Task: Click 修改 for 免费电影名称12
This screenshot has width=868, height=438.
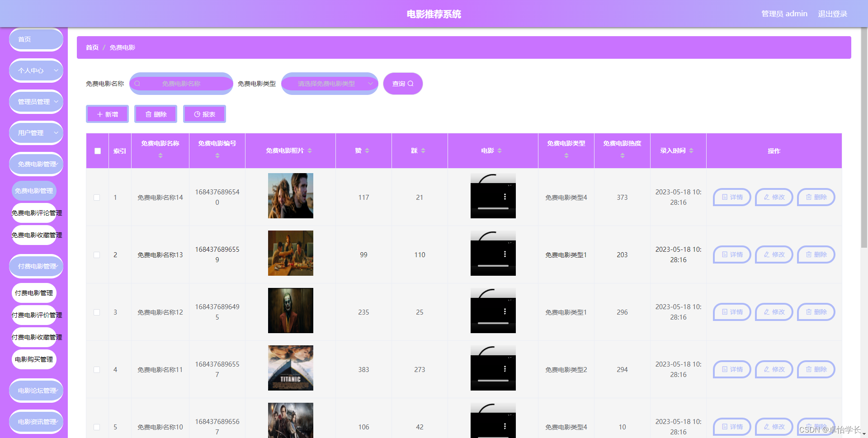Action: coord(774,312)
